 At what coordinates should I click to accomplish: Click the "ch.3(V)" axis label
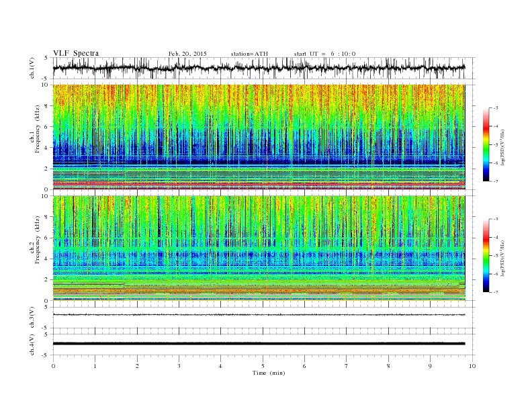click(32, 318)
